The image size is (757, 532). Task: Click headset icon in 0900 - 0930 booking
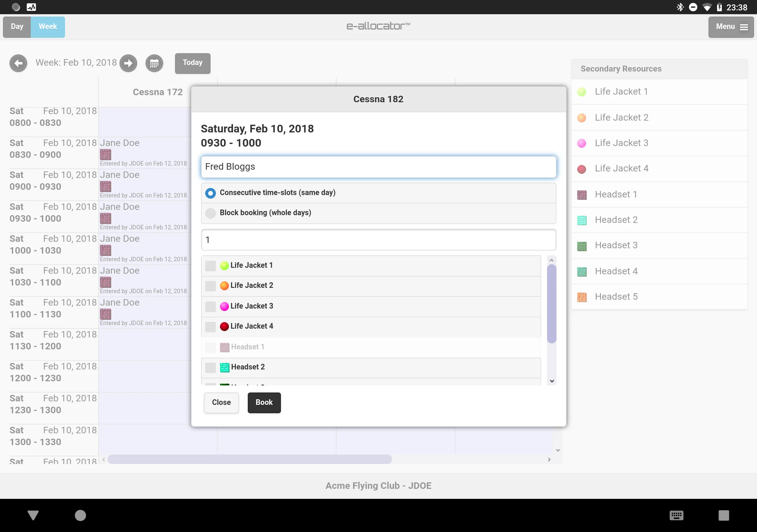106,186
